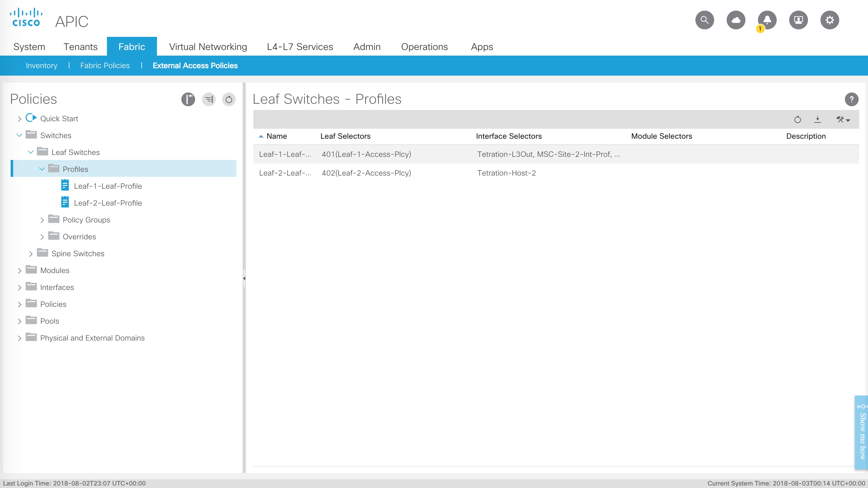This screenshot has width=868, height=488.
Task: Refresh the Leaf Switches profiles table
Action: (797, 119)
